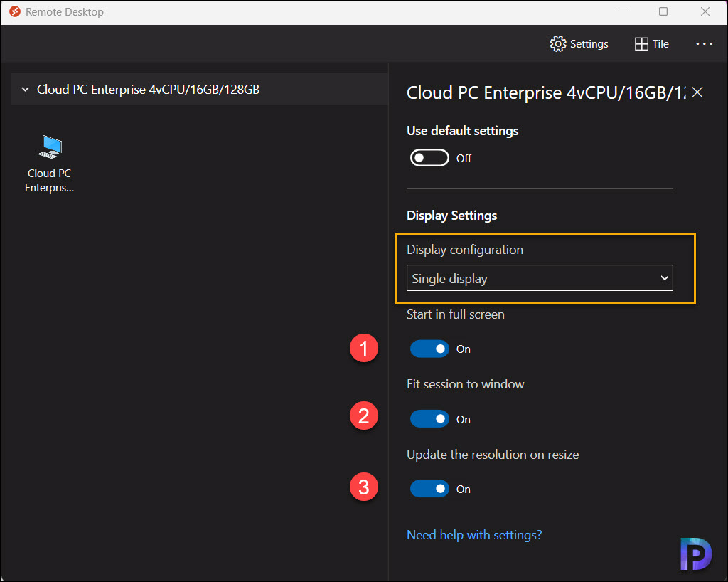Click the Fit session to window label
This screenshot has height=582, width=728.
click(465, 384)
